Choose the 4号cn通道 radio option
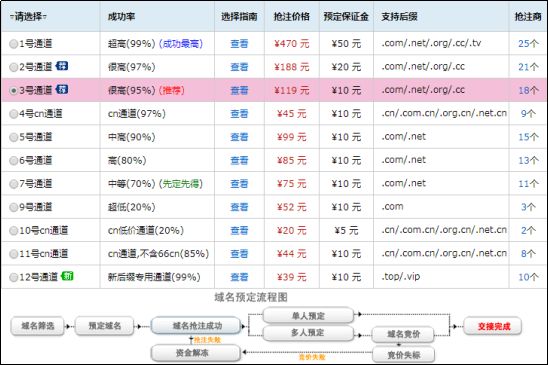 pyautogui.click(x=13, y=114)
